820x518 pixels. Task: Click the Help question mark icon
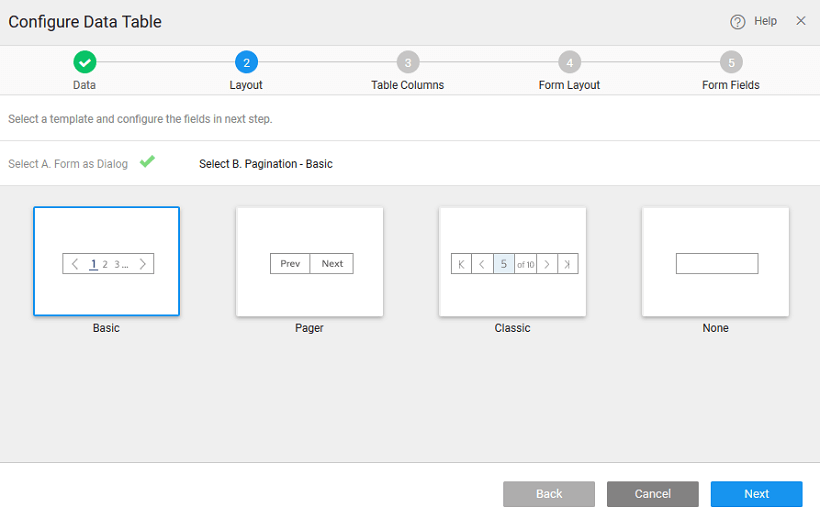click(738, 22)
